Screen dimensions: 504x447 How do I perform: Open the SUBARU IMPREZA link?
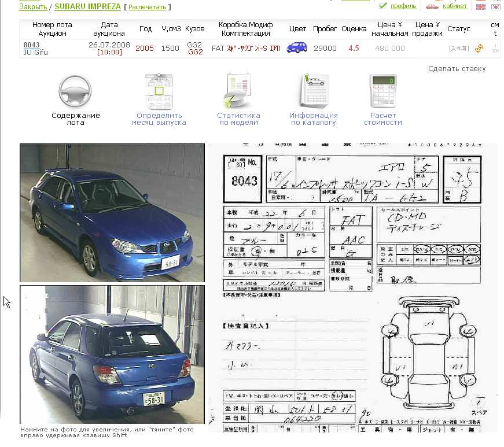88,6
